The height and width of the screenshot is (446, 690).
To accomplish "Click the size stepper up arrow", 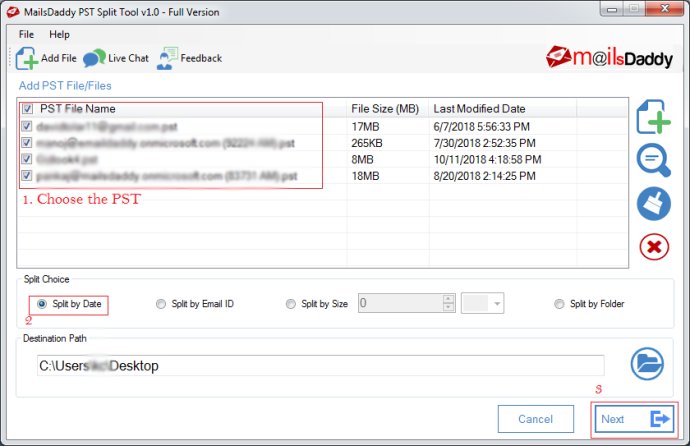I will click(x=448, y=299).
